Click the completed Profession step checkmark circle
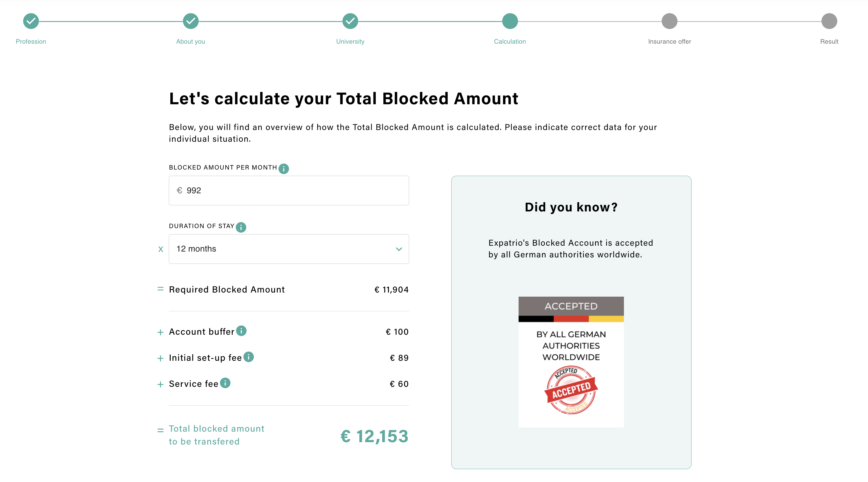 [x=31, y=21]
